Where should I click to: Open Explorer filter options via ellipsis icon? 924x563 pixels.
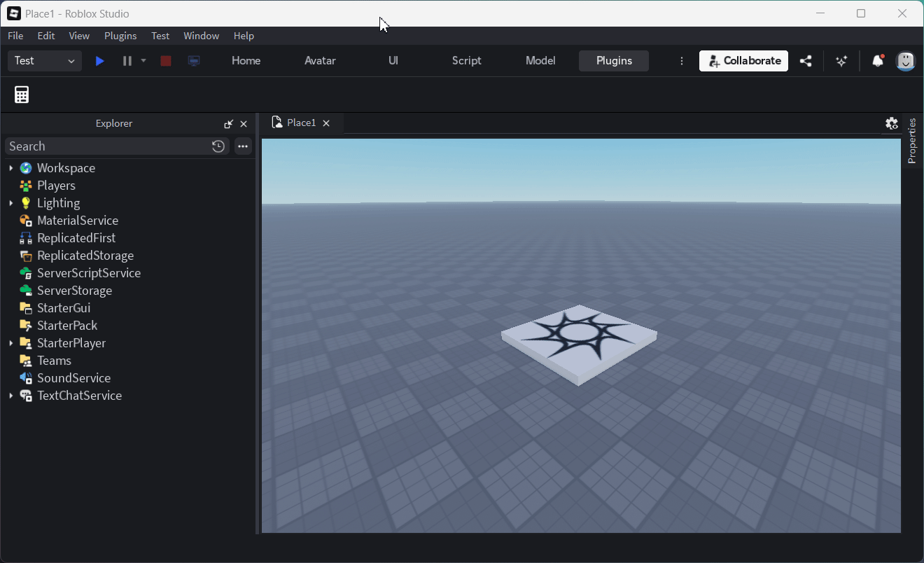[x=242, y=146]
